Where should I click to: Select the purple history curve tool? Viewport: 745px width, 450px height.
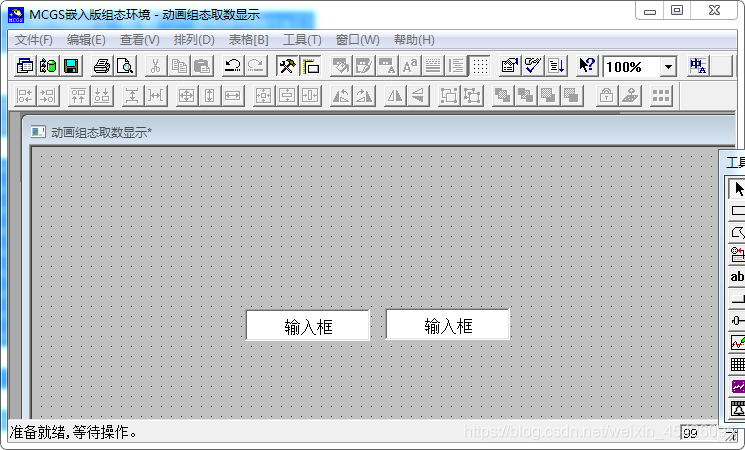pos(737,386)
